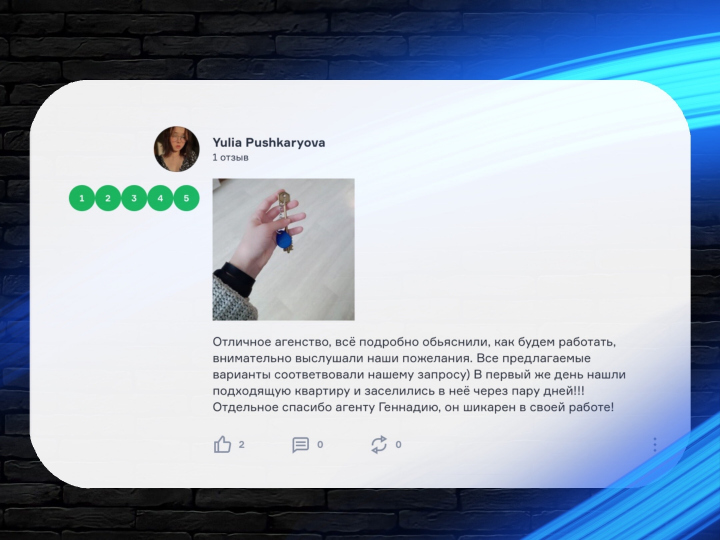Open Yulia Pushkaryova's round profile avatar

[176, 149]
